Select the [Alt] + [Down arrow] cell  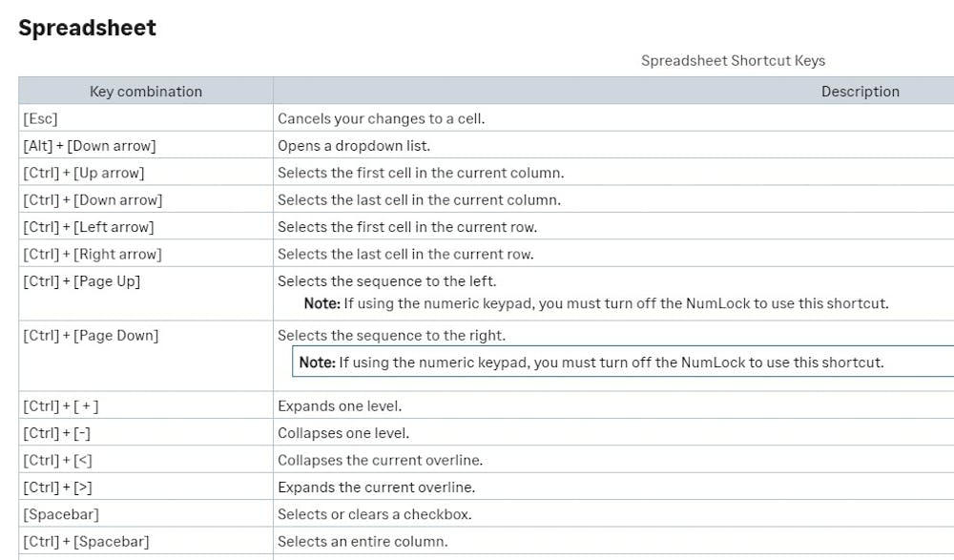pyautogui.click(x=90, y=146)
